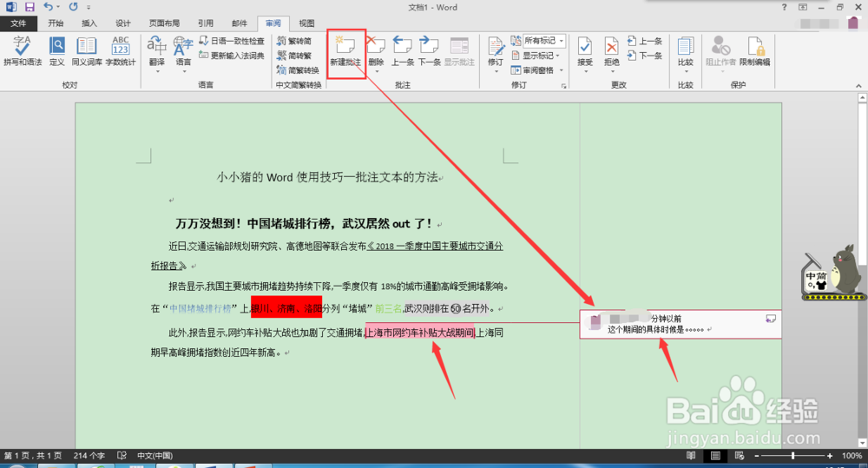This screenshot has height=468, width=868.
Task: Click 更新输入法词典
Action: pyautogui.click(x=232, y=56)
